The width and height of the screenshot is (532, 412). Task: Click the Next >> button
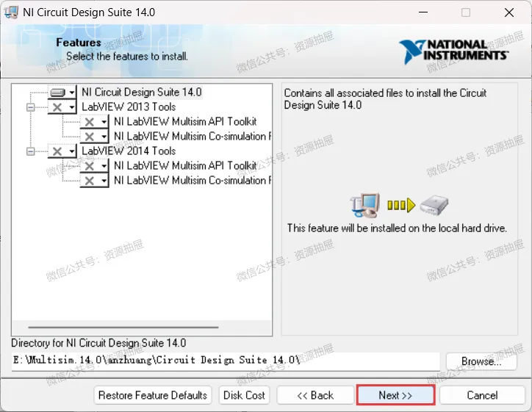pyautogui.click(x=395, y=395)
